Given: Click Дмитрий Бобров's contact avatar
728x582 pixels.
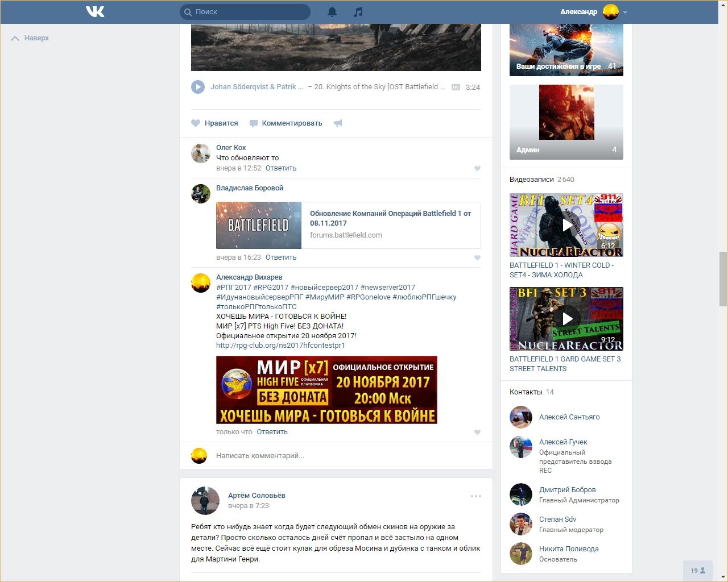Looking at the screenshot, I should tap(521, 494).
